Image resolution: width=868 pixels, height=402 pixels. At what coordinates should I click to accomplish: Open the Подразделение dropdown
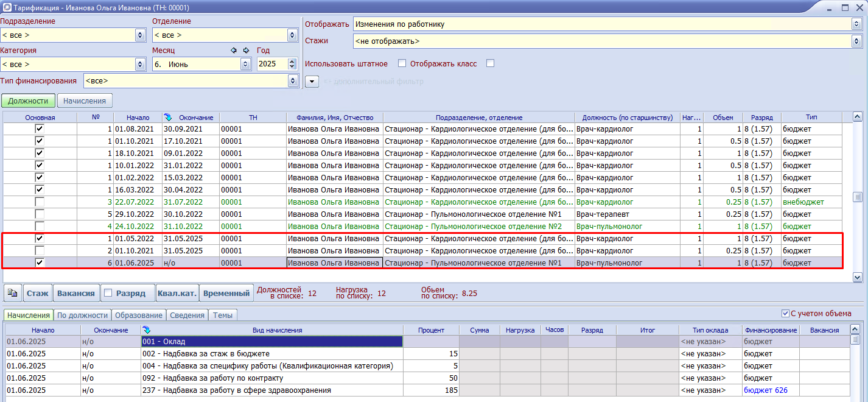[x=139, y=35]
